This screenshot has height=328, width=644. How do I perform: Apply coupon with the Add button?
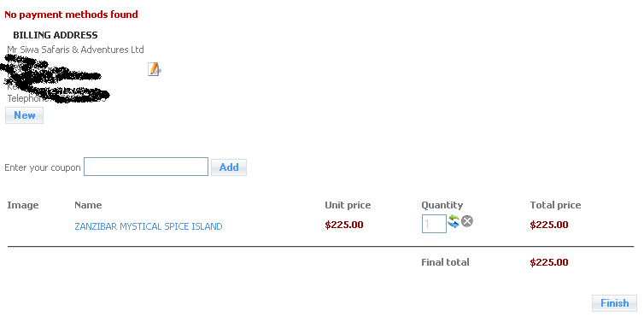(229, 167)
